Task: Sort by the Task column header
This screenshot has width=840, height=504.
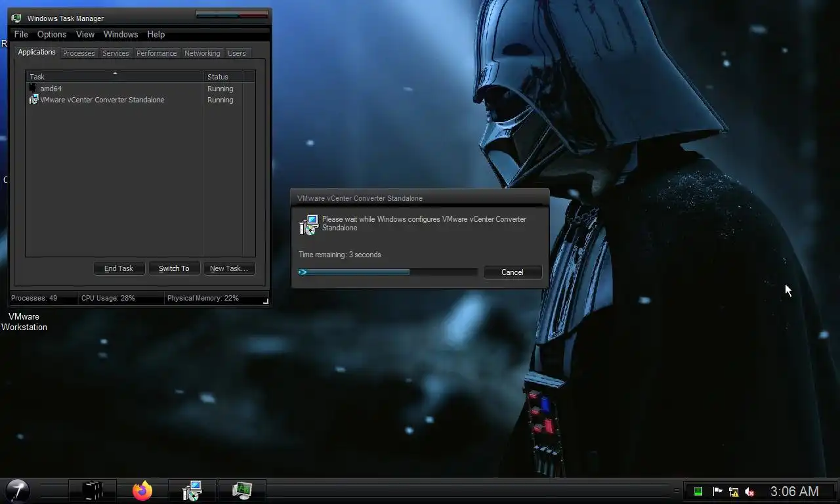Action: pyautogui.click(x=115, y=77)
